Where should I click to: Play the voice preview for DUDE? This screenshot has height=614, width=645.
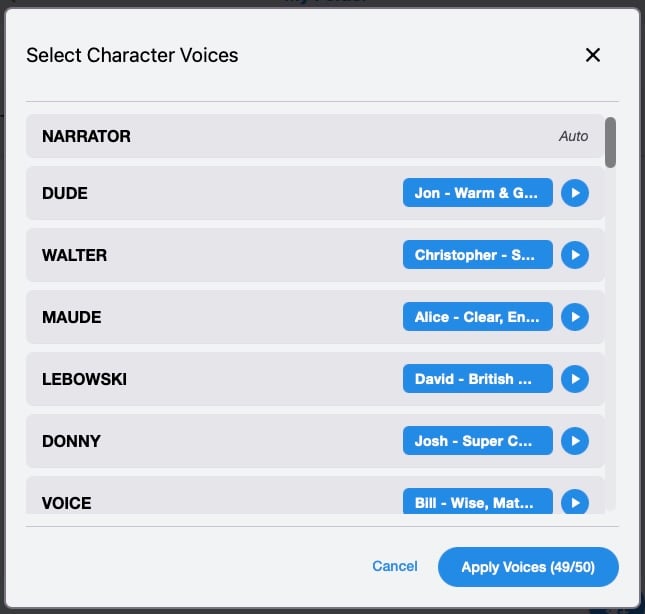pyautogui.click(x=574, y=193)
